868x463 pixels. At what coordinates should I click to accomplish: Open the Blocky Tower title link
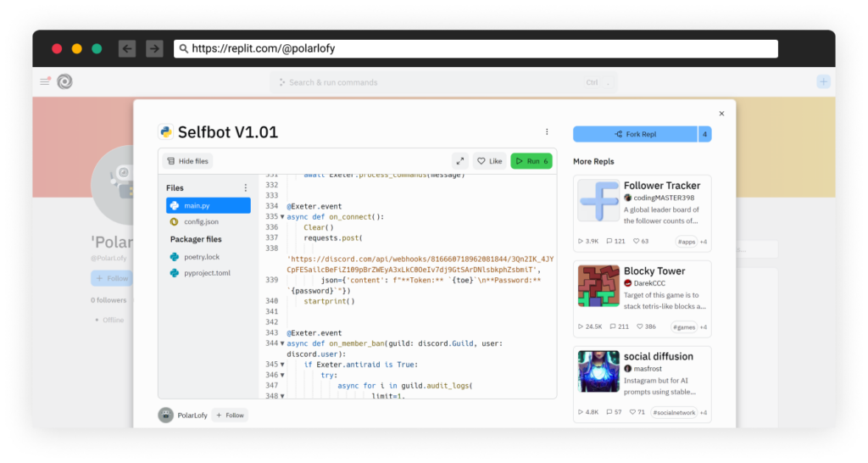[654, 271]
